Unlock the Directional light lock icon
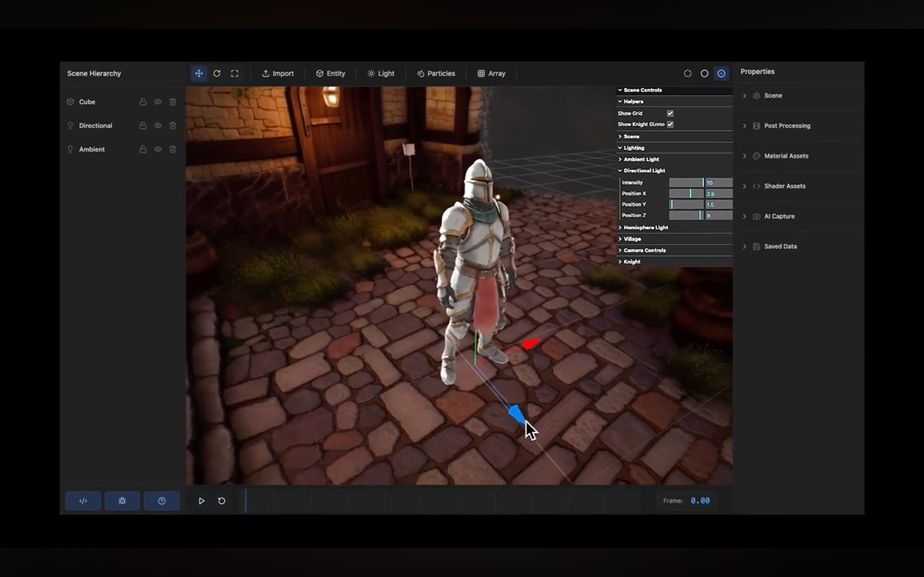 (x=143, y=125)
